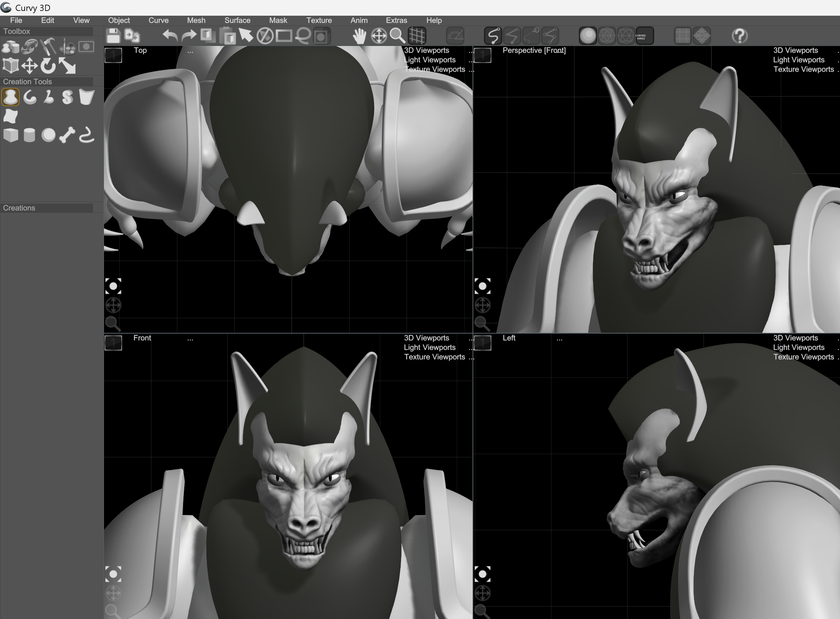Toggle single view for the Left viewport
The height and width of the screenshot is (619, 840).
482,343
